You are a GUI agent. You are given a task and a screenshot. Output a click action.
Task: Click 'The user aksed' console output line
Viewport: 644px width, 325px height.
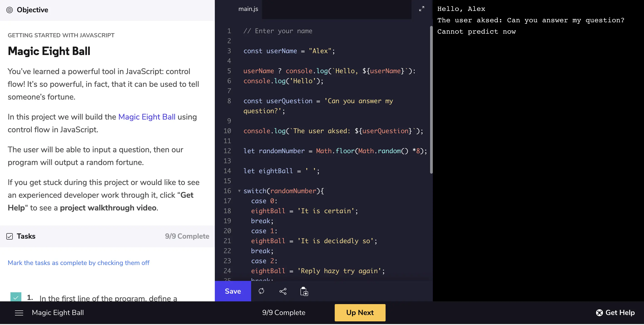(530, 20)
